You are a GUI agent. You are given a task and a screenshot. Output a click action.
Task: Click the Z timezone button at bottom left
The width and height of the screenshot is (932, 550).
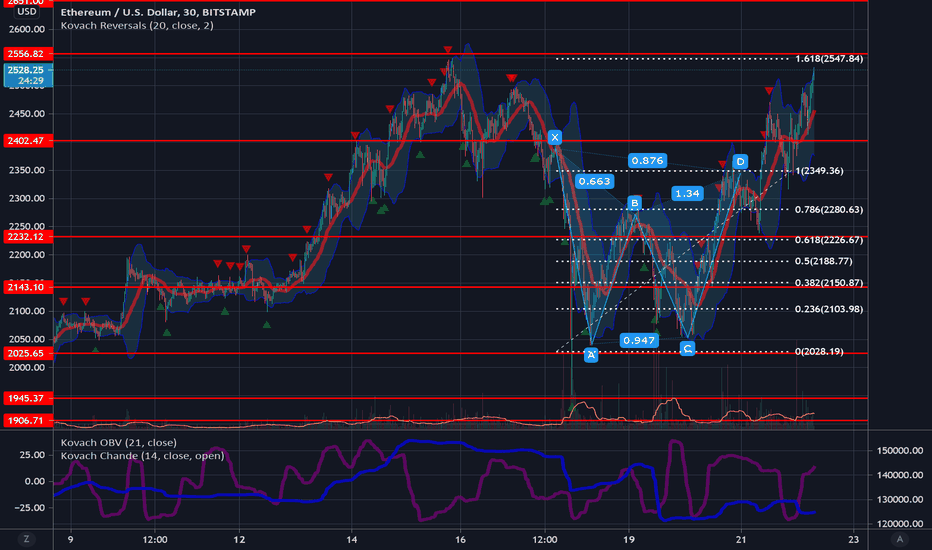tap(26, 539)
